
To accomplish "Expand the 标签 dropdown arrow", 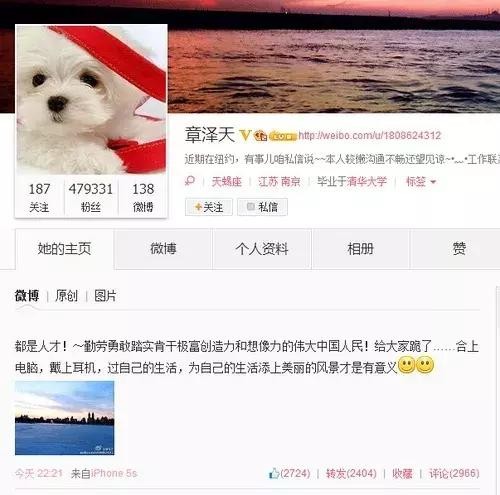I will point(433,182).
